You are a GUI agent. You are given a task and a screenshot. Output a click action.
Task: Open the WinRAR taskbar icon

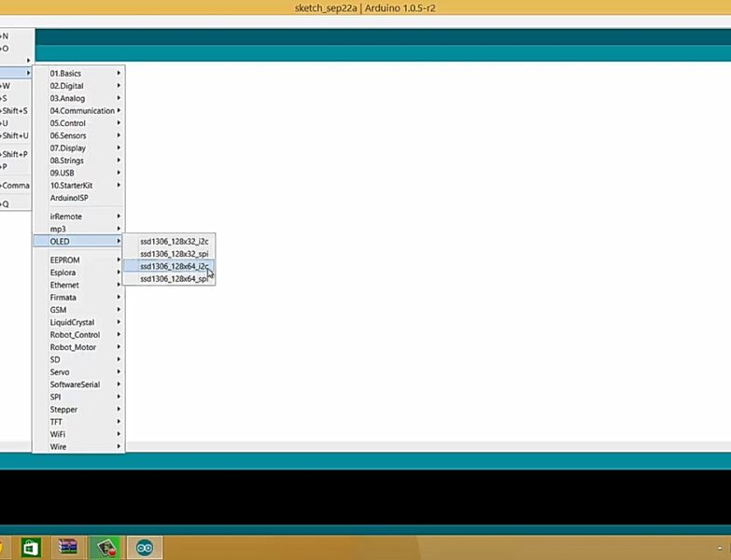(68, 548)
